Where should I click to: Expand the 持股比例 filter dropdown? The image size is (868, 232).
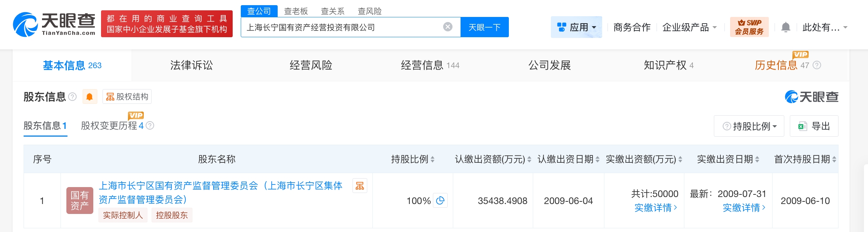click(x=749, y=126)
